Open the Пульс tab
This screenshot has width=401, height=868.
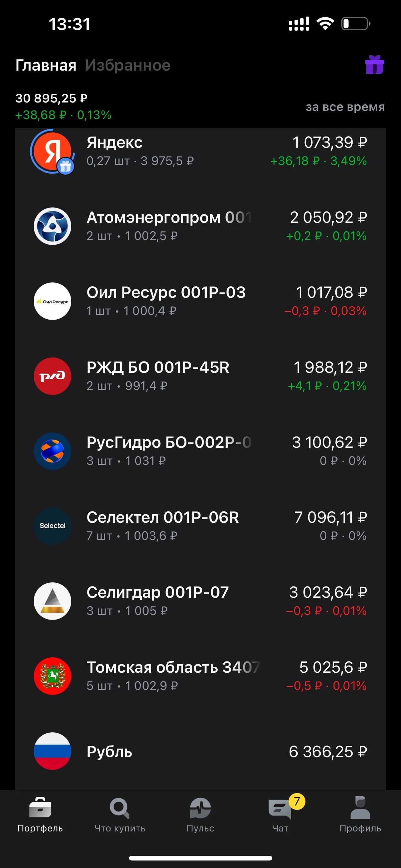coord(200,815)
